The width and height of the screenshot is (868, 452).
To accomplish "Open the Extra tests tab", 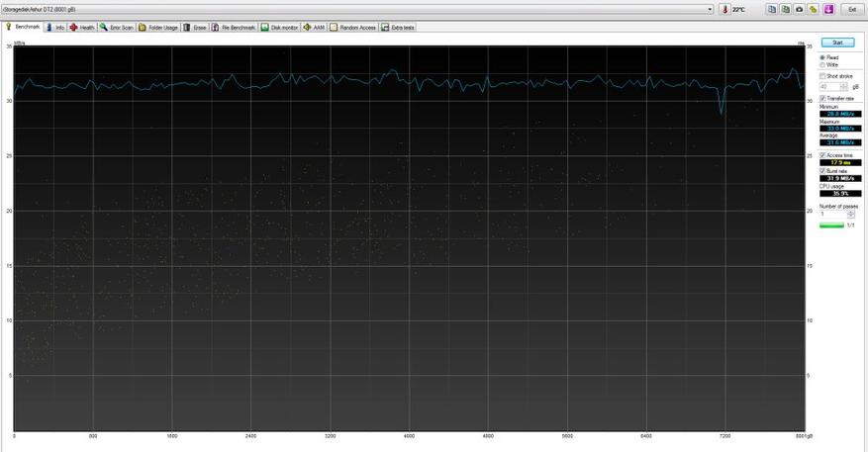I will [x=398, y=27].
